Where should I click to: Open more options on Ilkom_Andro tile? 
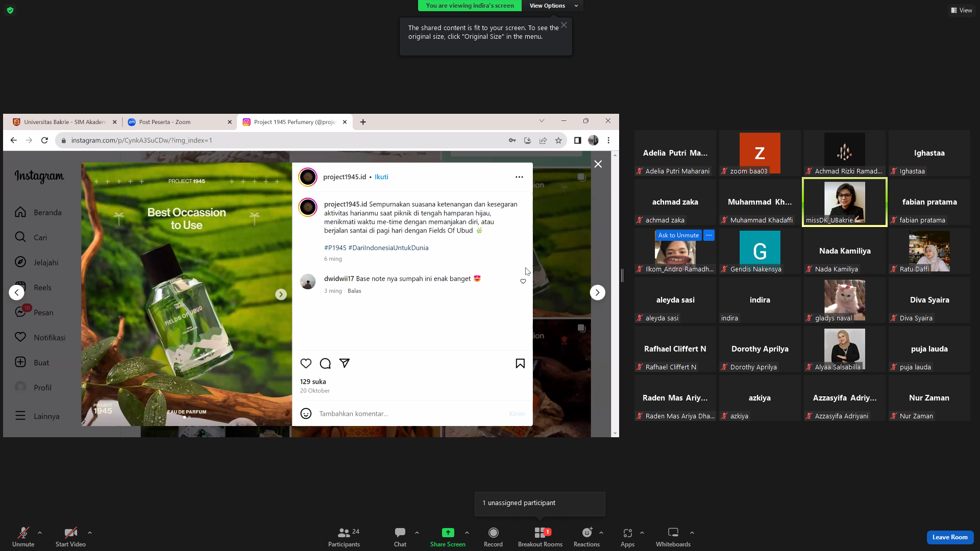(x=709, y=235)
